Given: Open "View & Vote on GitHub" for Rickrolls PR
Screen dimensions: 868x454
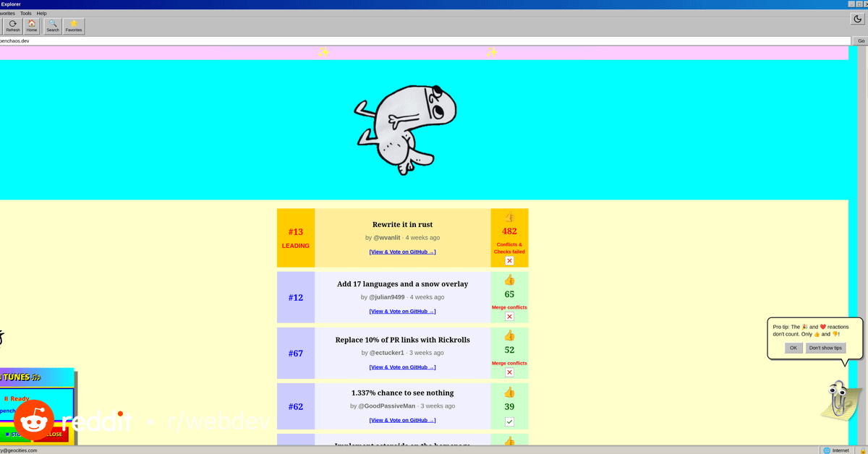Looking at the screenshot, I should (402, 367).
